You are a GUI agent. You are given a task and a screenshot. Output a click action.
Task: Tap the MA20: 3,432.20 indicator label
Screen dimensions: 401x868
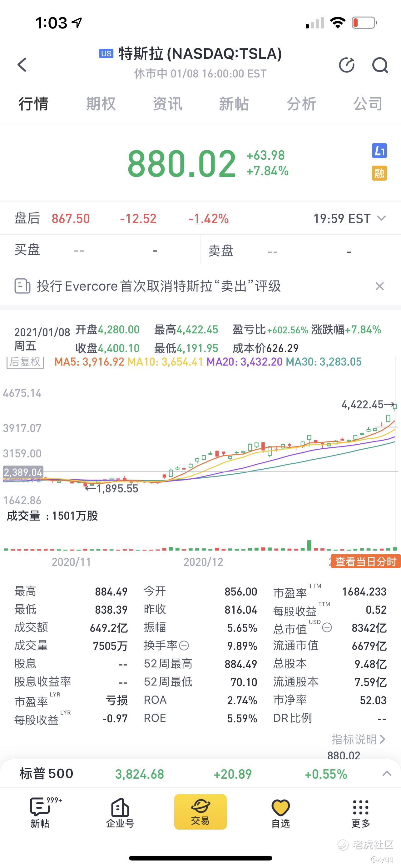[245, 362]
